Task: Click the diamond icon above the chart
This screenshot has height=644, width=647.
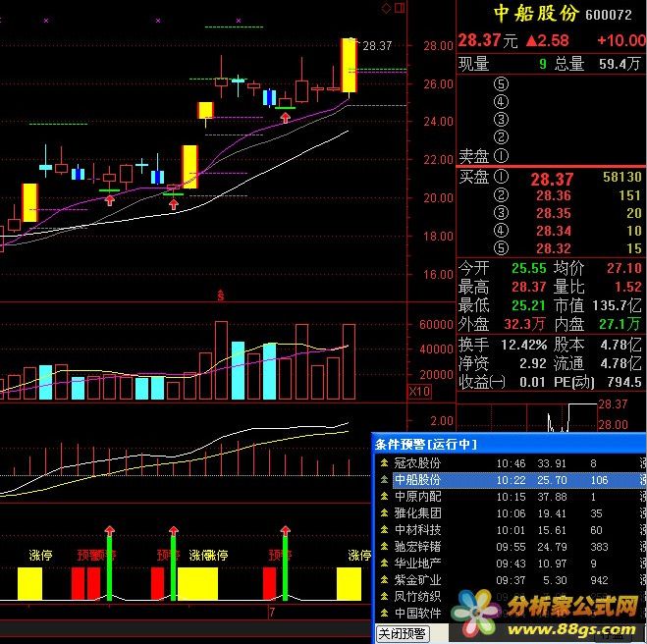Action: [386, 8]
